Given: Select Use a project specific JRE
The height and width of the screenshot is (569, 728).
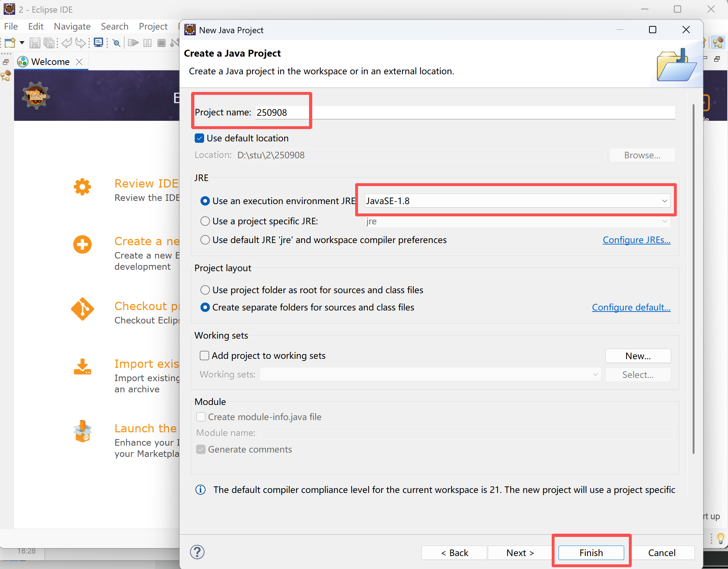Looking at the screenshot, I should [x=205, y=221].
